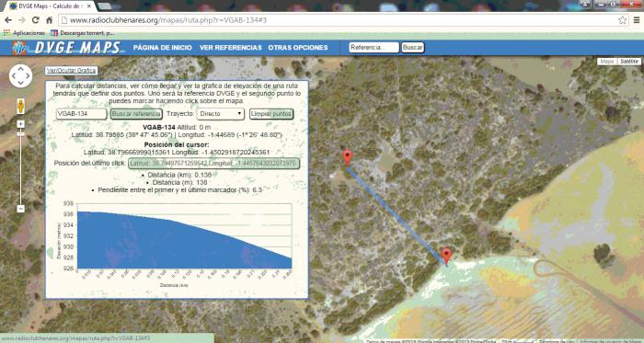Reload the page with refresh icon
Viewport: 644px width, 343px height.
tap(35, 20)
